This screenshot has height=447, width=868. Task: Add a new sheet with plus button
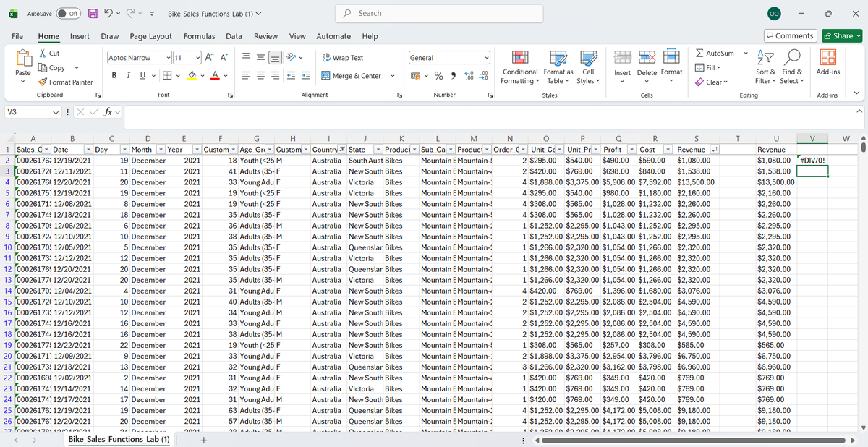point(204,439)
